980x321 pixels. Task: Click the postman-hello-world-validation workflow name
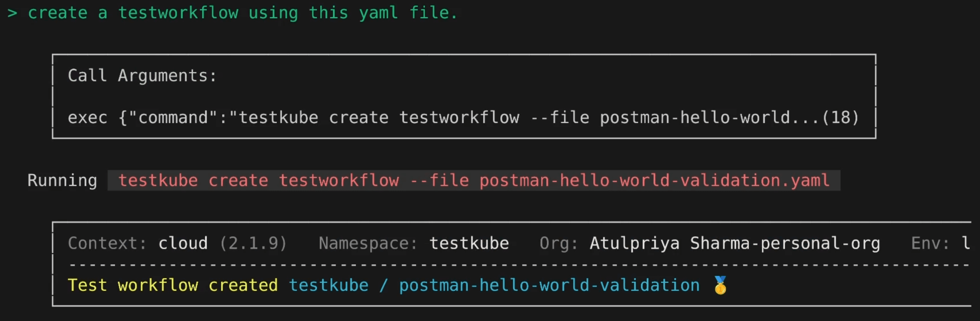(549, 285)
